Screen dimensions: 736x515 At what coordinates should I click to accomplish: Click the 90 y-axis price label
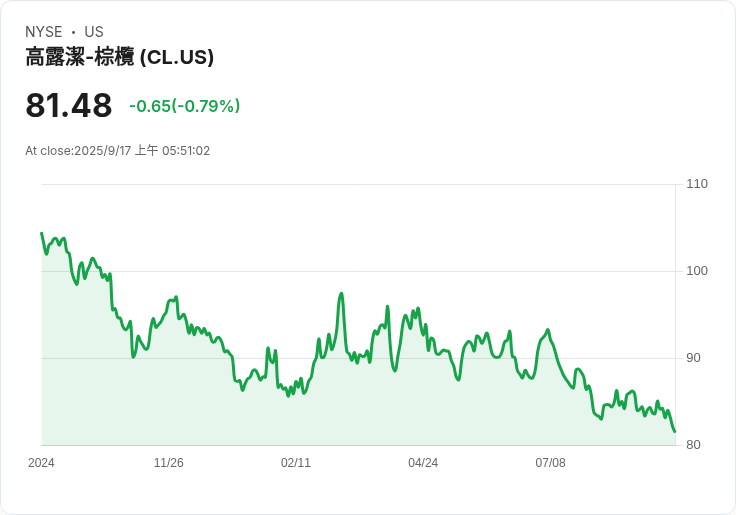coord(693,358)
